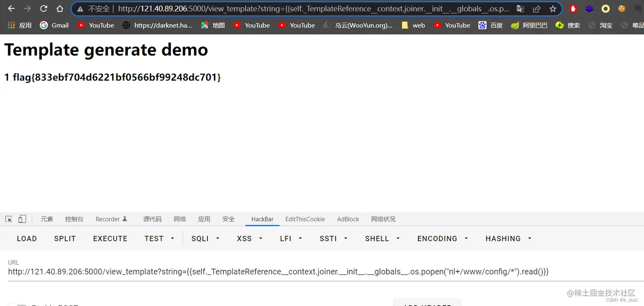The width and height of the screenshot is (644, 306).
Task: Go back with the browser back arrow
Action: [x=11, y=9]
